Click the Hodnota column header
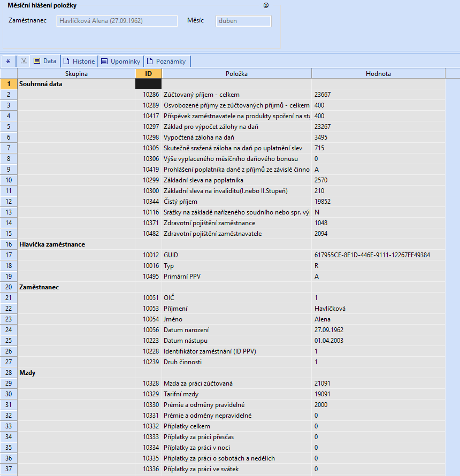Viewport: 460px width, 476px height. pyautogui.click(x=378, y=73)
